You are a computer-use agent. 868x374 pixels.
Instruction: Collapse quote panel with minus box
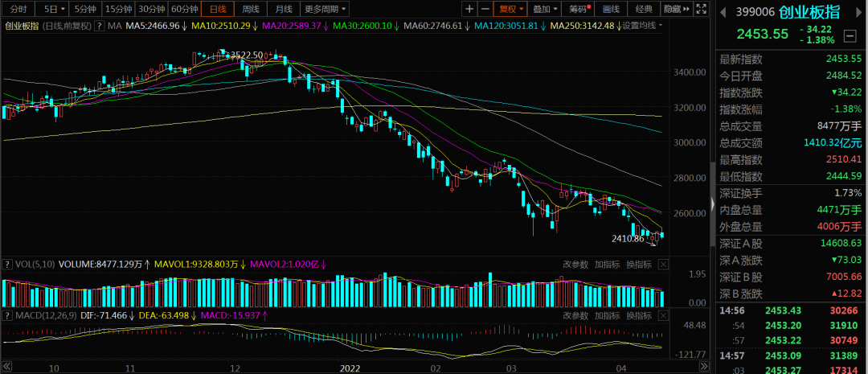pos(850,36)
